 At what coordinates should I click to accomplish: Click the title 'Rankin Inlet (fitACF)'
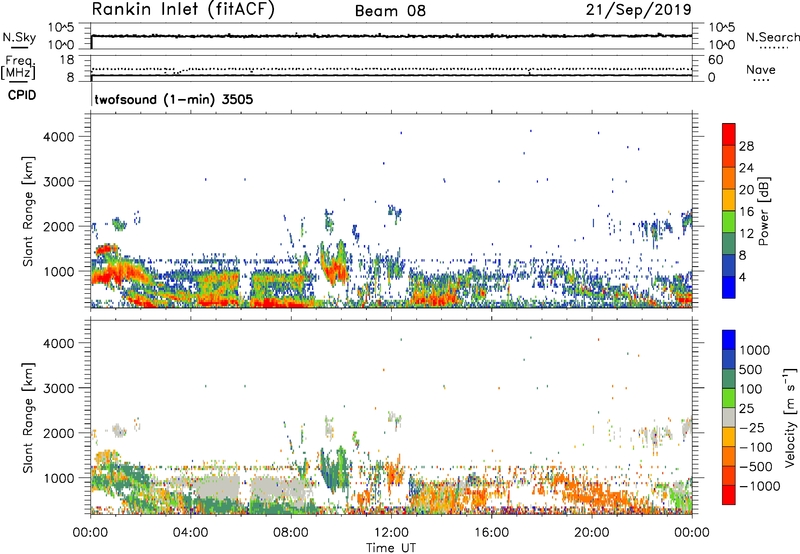[183, 10]
